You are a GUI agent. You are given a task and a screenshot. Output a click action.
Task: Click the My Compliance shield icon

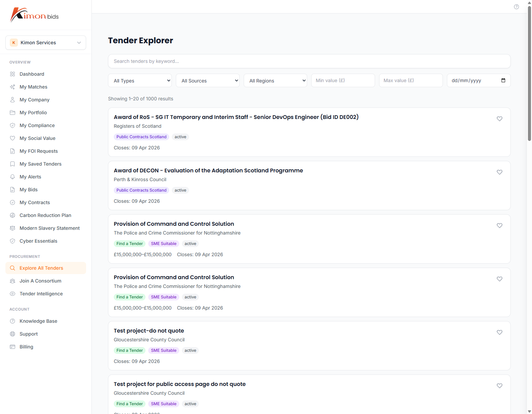point(12,125)
